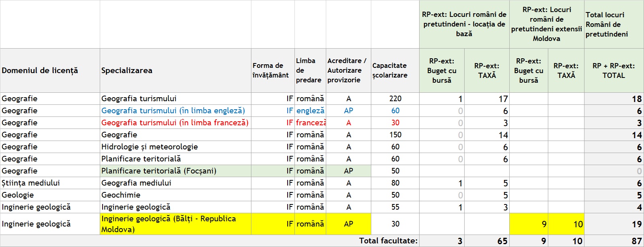
Task: Click the blue Geografia turismului (în limba engleză) cell
Action: 175,111
